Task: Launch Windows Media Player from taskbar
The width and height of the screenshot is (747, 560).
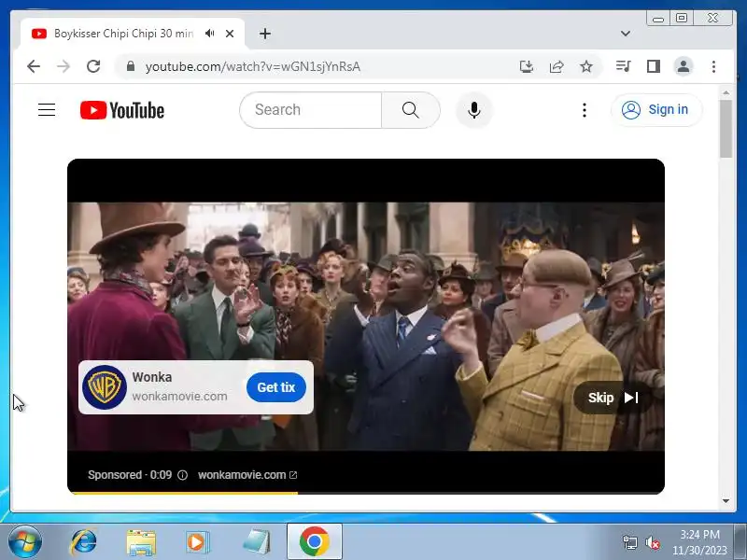Action: [x=197, y=542]
